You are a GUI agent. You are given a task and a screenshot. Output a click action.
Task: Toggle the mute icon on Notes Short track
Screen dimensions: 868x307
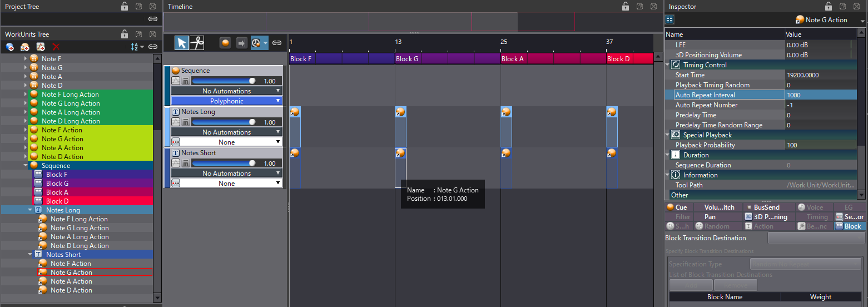(186, 163)
